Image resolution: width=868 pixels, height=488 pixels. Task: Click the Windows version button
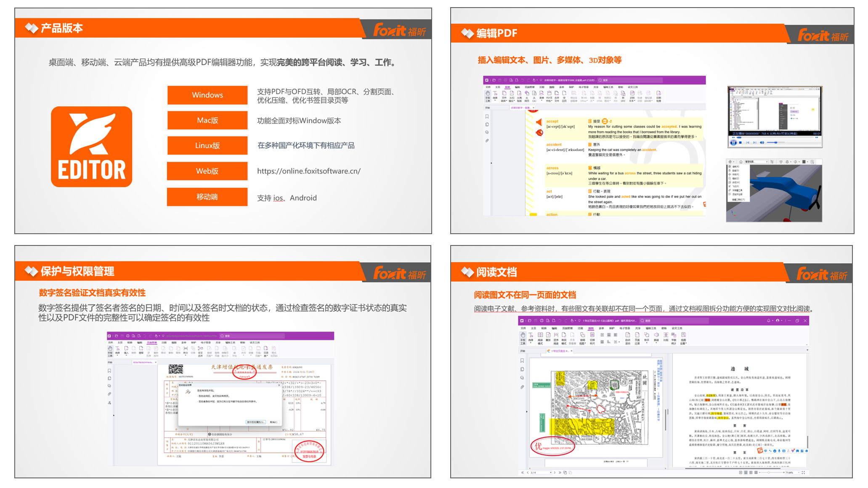[x=207, y=95]
